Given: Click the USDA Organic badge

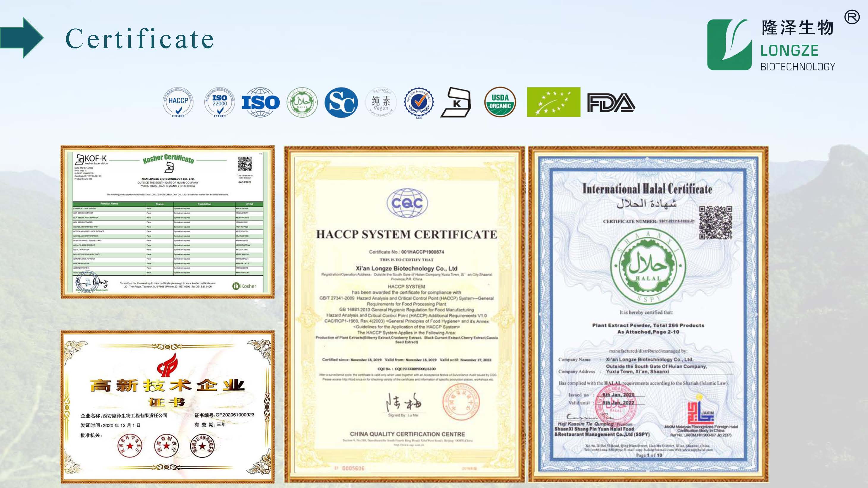Looking at the screenshot, I should 500,102.
